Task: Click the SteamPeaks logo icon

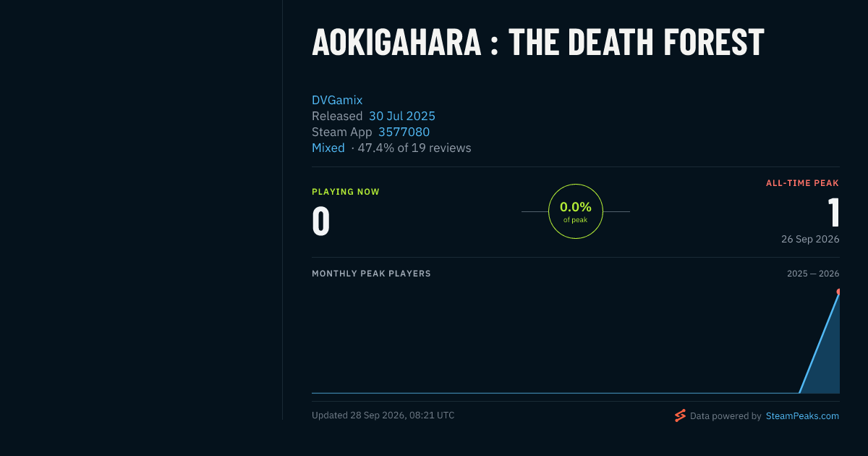Action: point(680,415)
